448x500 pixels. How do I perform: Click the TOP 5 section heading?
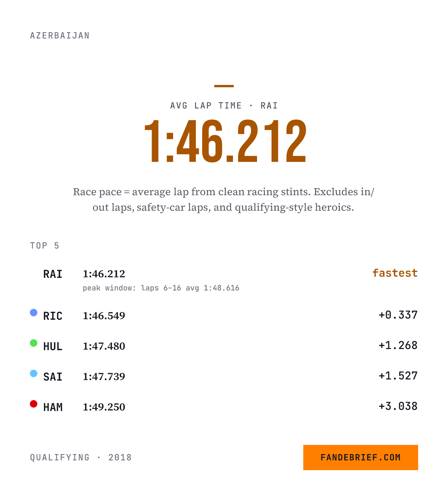(45, 246)
